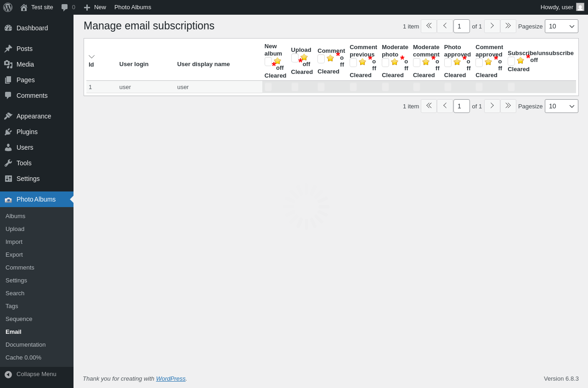Open the comments bubble in admin bar
588x388 pixels.
pos(65,7)
